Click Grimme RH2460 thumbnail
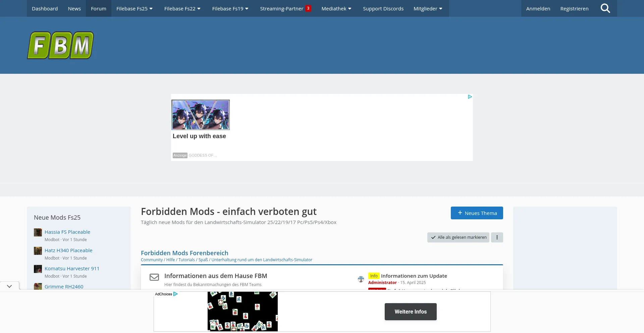Image resolution: width=644 pixels, height=333 pixels. click(38, 286)
